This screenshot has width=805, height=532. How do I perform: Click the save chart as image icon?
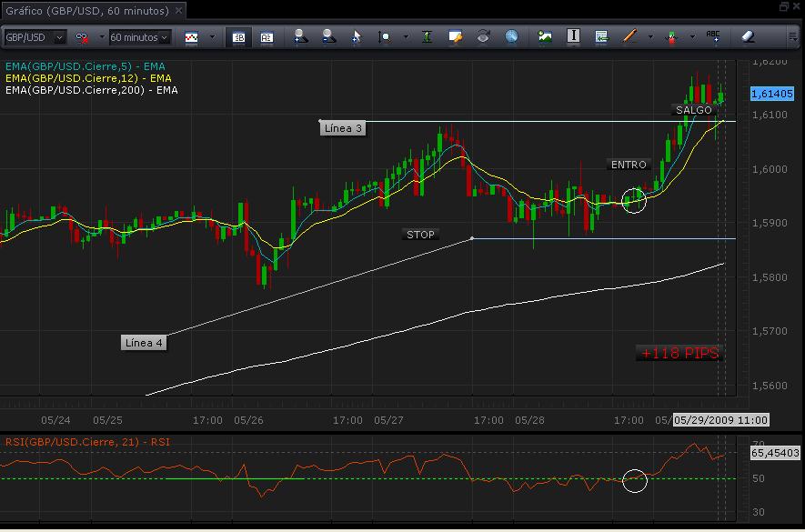545,37
